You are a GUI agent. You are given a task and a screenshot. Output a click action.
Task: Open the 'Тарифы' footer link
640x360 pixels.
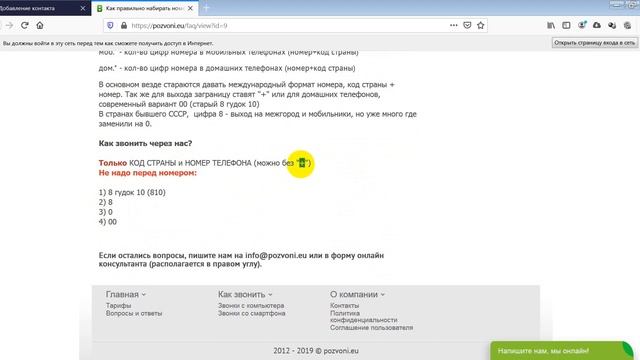[118, 305]
